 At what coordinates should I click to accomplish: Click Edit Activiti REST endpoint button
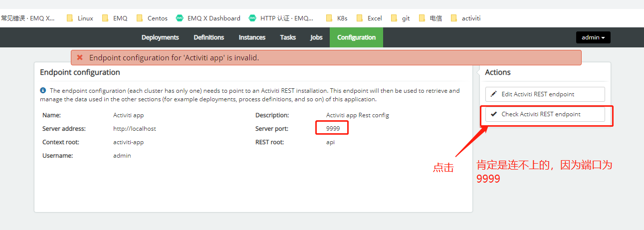coord(545,94)
